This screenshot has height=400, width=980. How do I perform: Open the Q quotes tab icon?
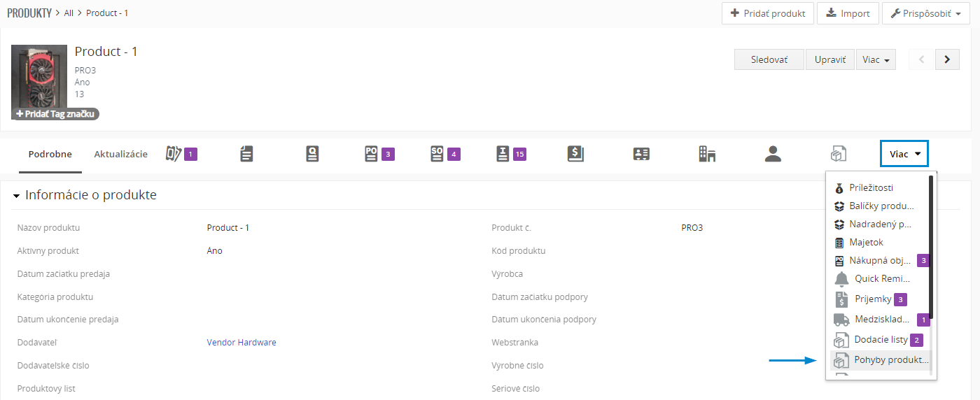(312, 154)
